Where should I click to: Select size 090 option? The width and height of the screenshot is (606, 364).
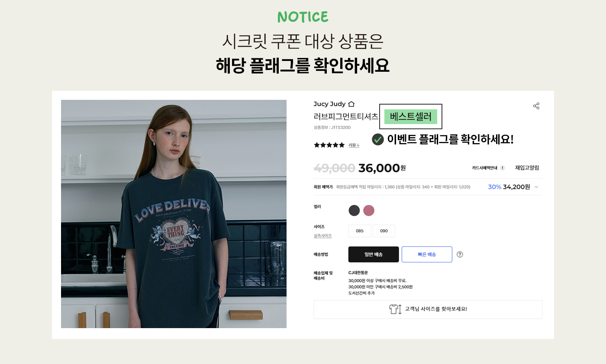pyautogui.click(x=384, y=231)
